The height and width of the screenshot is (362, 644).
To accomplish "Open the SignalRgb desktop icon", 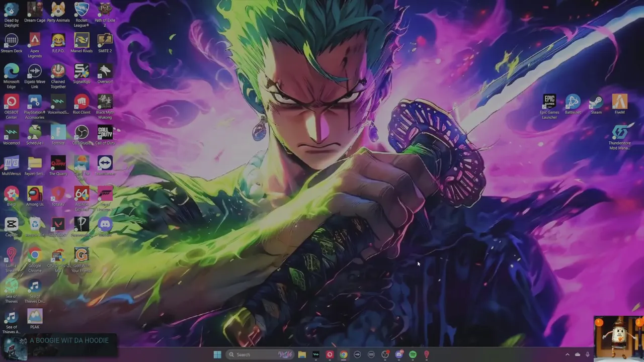I will [82, 71].
